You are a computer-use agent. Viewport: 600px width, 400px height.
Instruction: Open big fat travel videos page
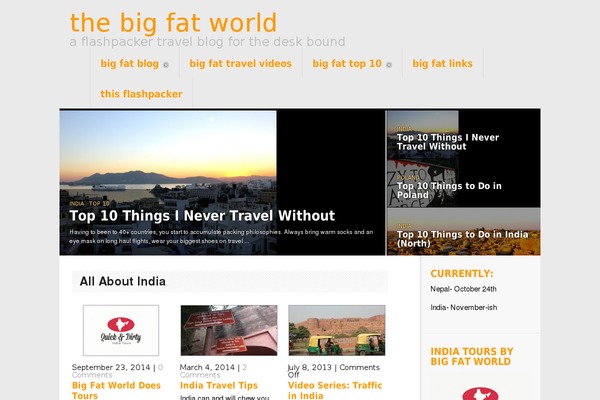(x=240, y=64)
